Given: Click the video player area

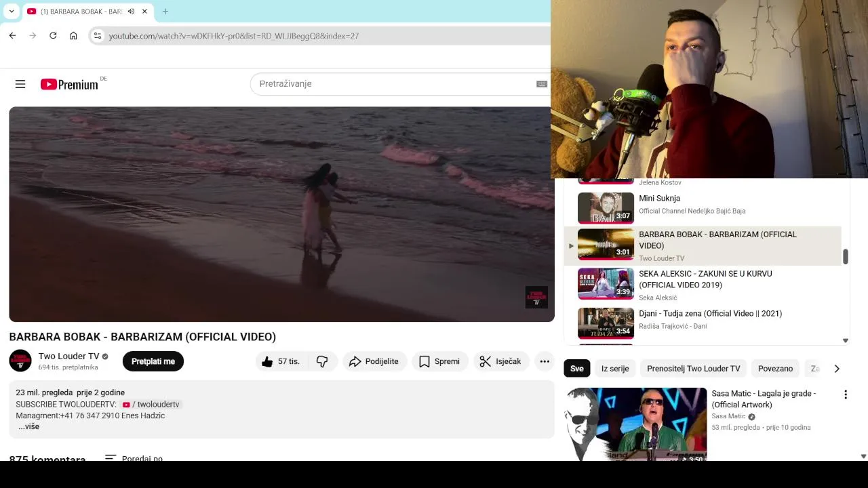Looking at the screenshot, I should pos(281,214).
